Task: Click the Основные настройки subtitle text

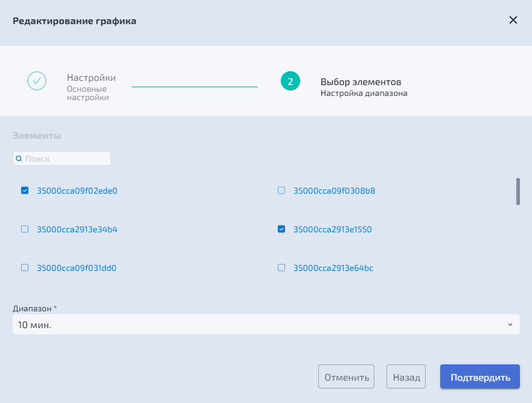Action: coord(88,93)
